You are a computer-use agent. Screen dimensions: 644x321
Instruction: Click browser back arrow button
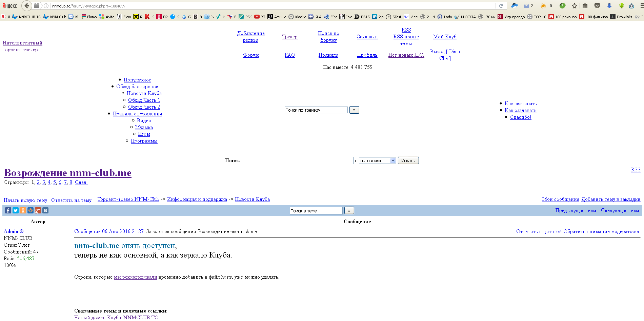(27, 6)
